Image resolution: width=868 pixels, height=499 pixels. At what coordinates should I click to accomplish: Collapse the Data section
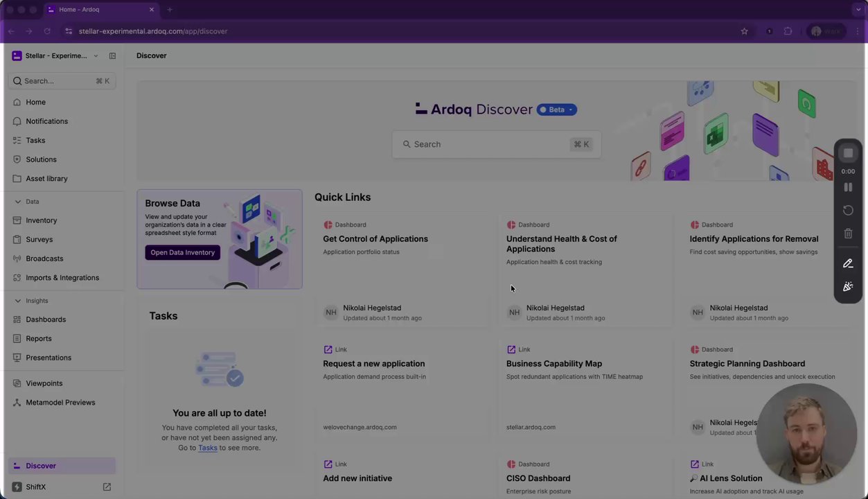pos(17,202)
